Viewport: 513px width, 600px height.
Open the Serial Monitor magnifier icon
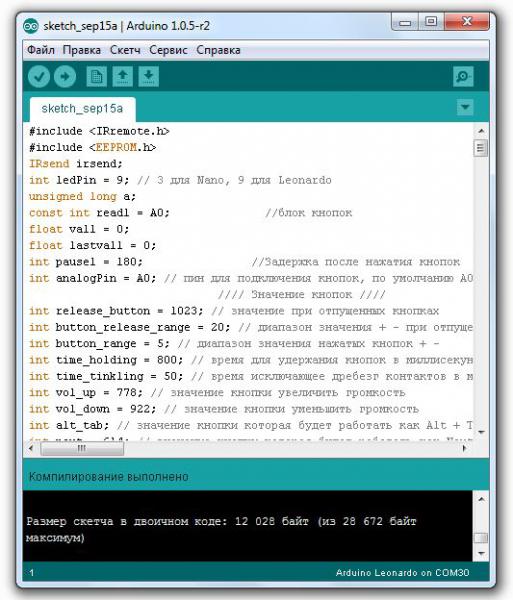point(463,77)
